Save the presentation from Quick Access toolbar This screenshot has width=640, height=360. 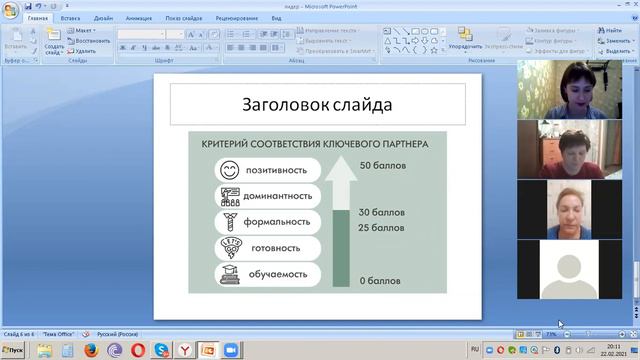click(28, 6)
